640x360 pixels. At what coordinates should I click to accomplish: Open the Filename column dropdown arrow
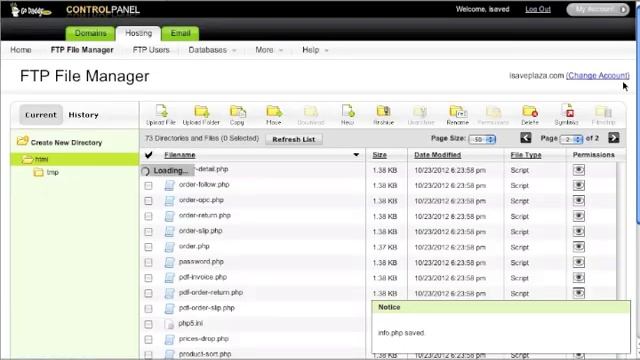356,155
